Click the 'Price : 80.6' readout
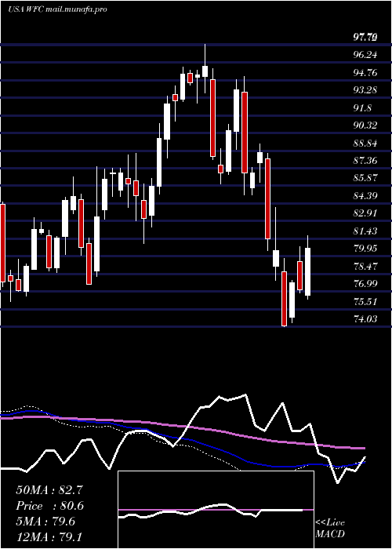This screenshot has height=549, width=392. [x=49, y=506]
